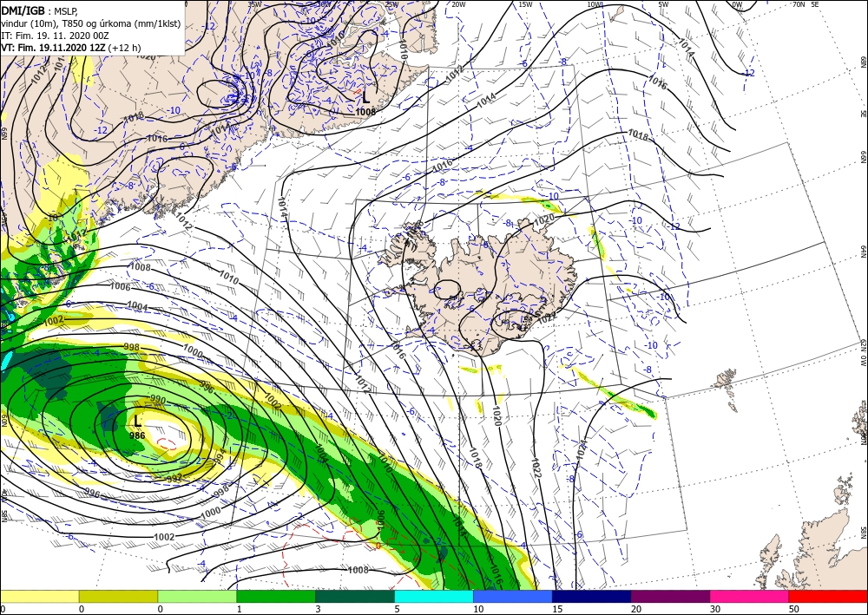The height and width of the screenshot is (615, 868).
Task: Click the L marker over Greenland
Action: click(366, 98)
